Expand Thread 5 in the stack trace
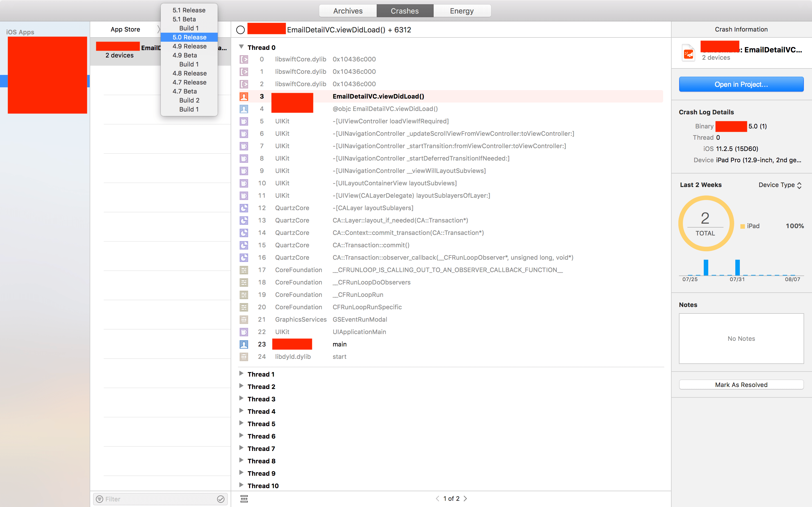812x507 pixels. pyautogui.click(x=242, y=423)
